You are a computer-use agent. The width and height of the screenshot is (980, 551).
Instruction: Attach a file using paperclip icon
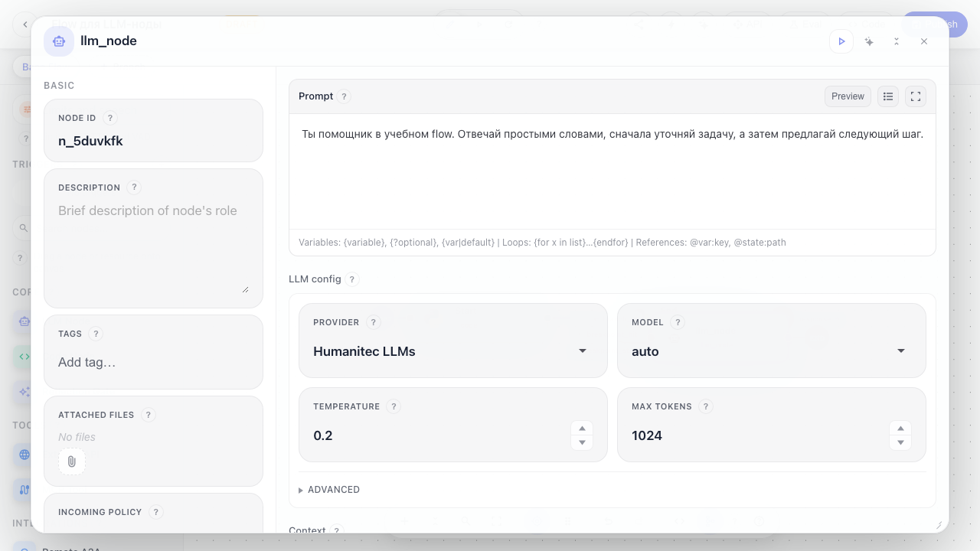tap(71, 461)
